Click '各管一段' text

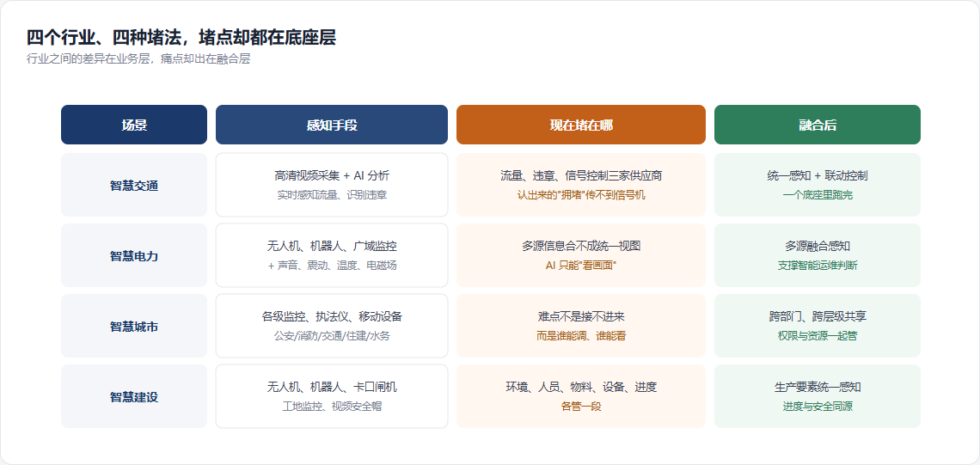(581, 407)
